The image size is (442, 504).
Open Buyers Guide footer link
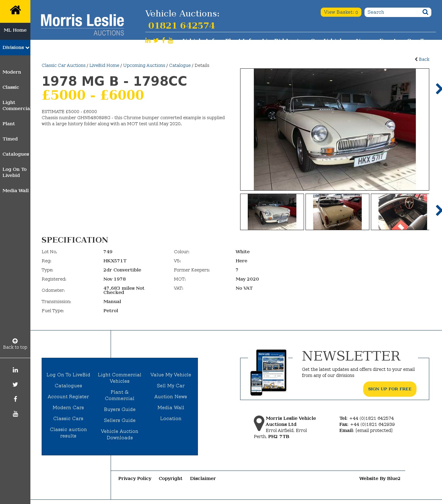point(120,409)
